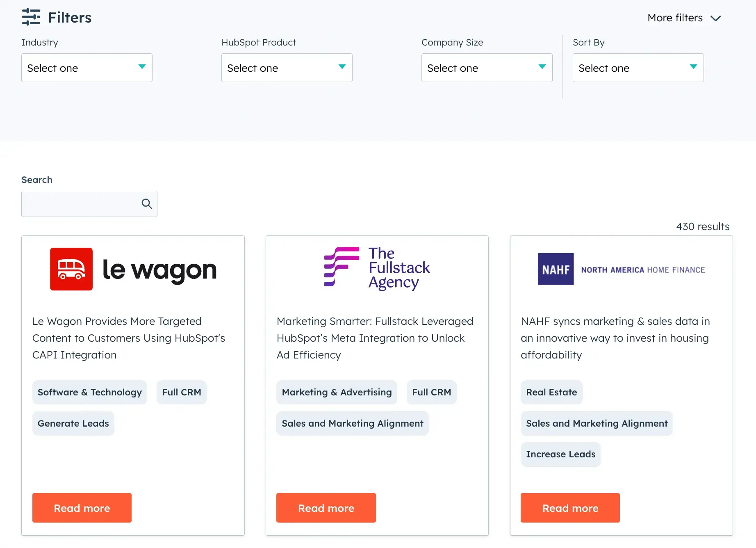The width and height of the screenshot is (756, 548).
Task: Click The Fullstack Agency logo
Action: [377, 269]
